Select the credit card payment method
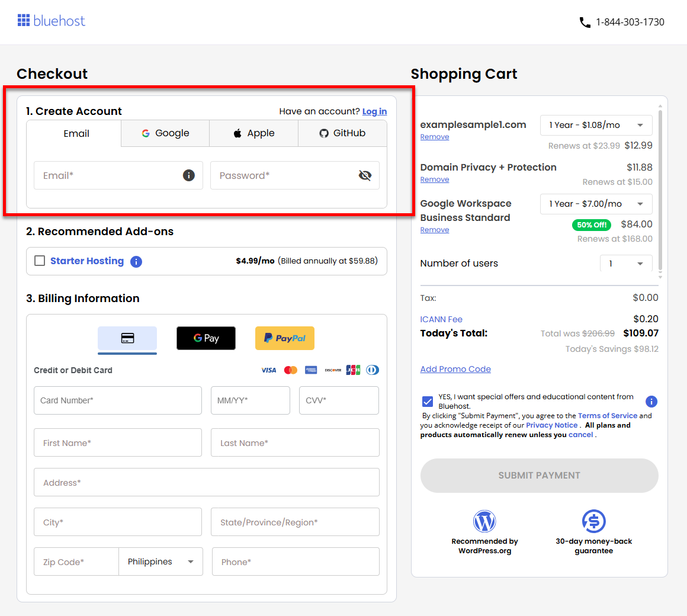The width and height of the screenshot is (687, 616). tap(127, 338)
